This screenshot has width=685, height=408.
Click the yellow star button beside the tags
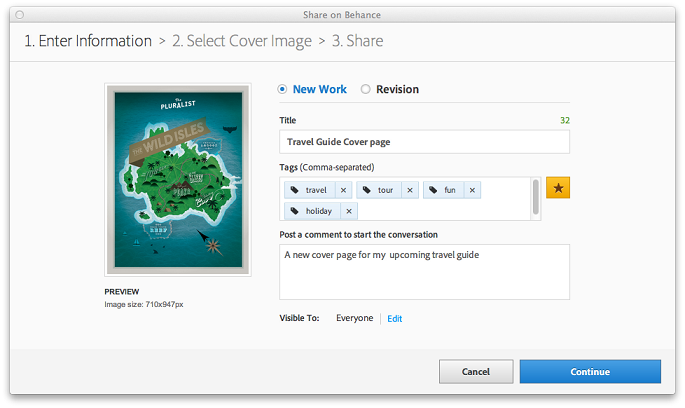click(558, 188)
